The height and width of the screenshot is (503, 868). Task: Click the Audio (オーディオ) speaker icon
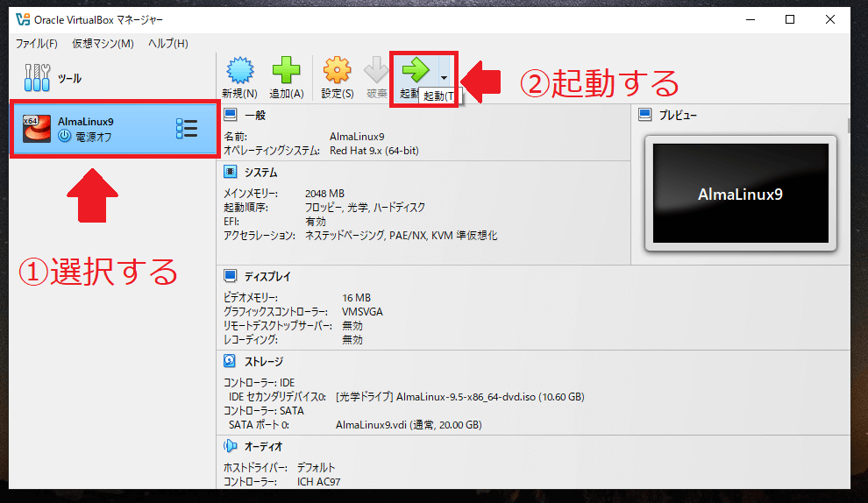(231, 446)
